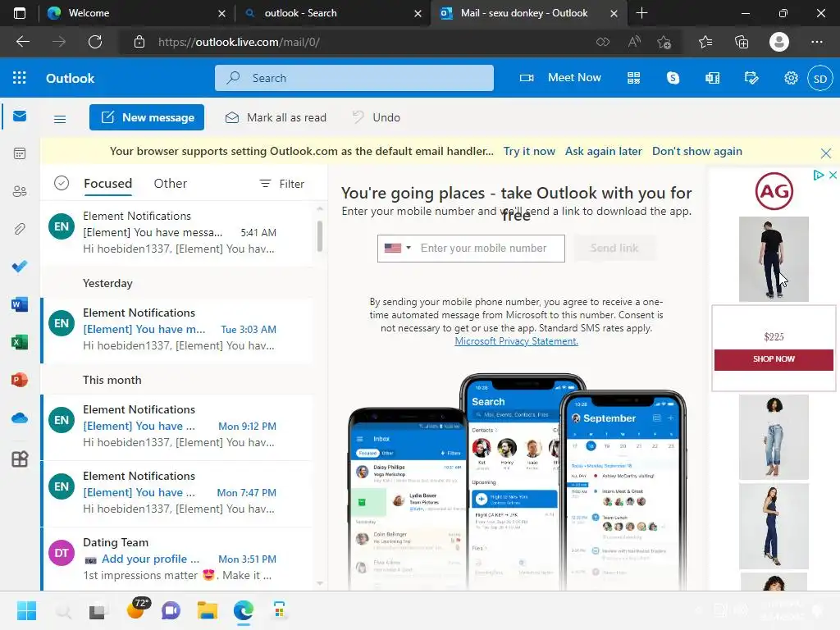Open a new browser tab
This screenshot has width=840, height=630.
[641, 13]
